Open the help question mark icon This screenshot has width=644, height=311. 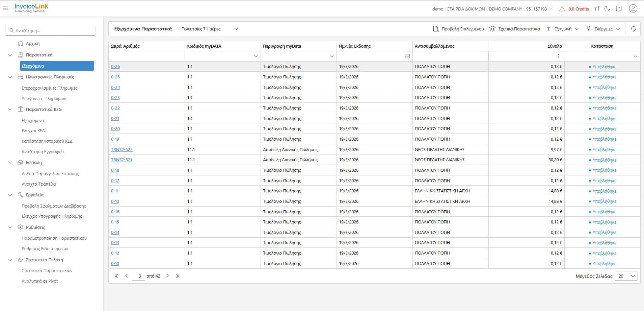(619, 9)
